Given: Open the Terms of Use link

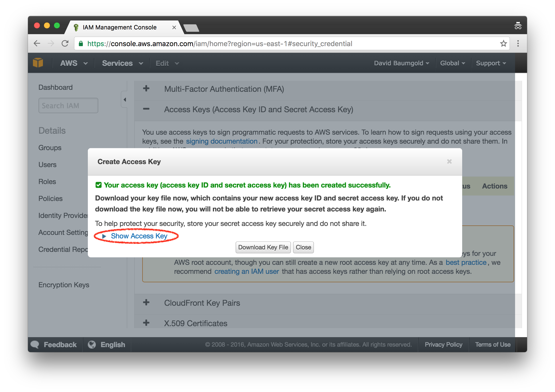Looking at the screenshot, I should coord(493,345).
